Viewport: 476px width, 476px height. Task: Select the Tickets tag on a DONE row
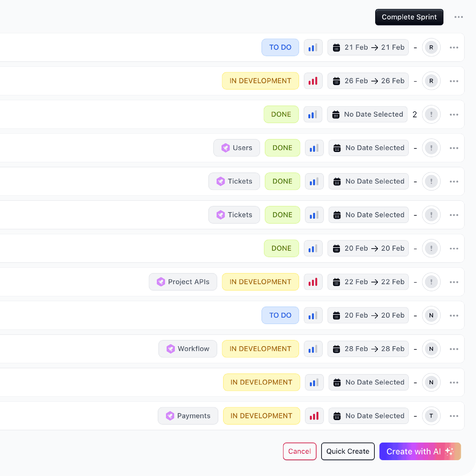coord(234,181)
